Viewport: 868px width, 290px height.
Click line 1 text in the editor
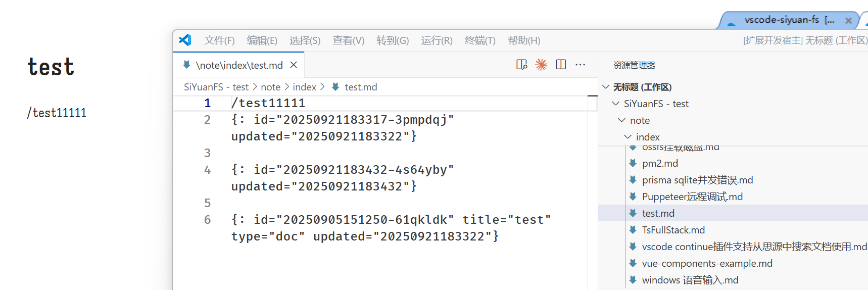coord(268,103)
